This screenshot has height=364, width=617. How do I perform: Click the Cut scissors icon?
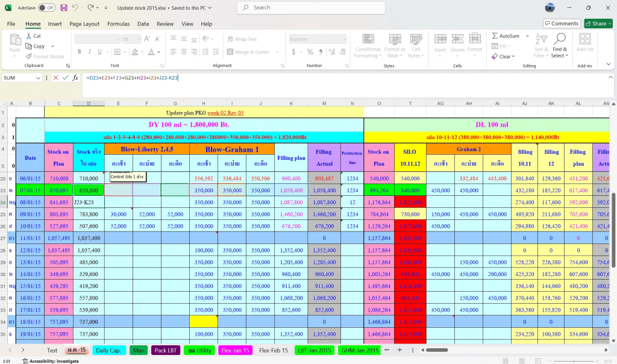pos(29,36)
